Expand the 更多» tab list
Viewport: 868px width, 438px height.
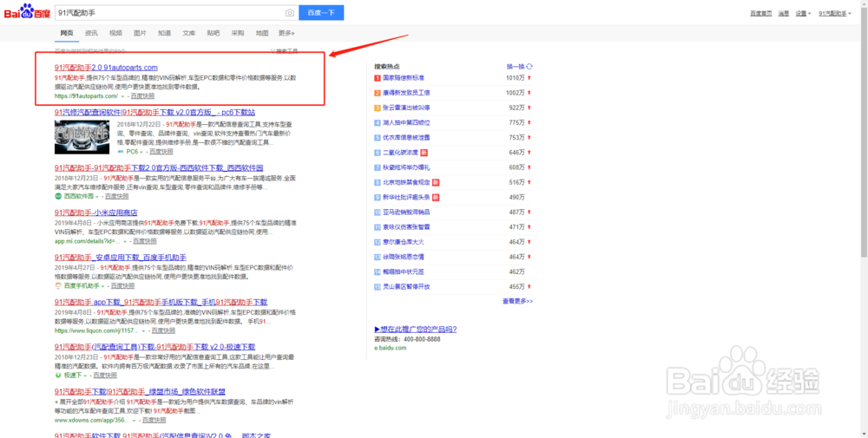[286, 33]
